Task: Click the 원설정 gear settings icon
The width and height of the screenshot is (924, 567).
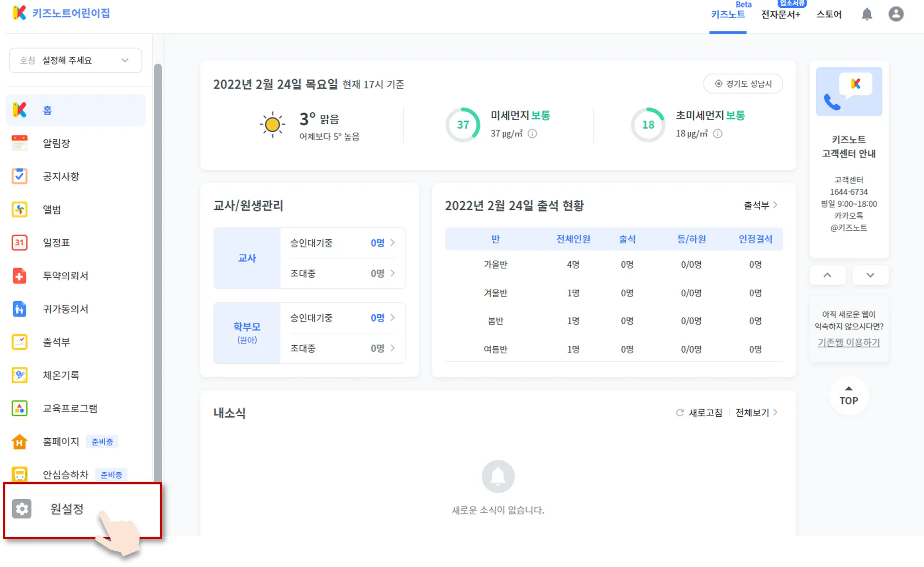Action: (x=22, y=509)
